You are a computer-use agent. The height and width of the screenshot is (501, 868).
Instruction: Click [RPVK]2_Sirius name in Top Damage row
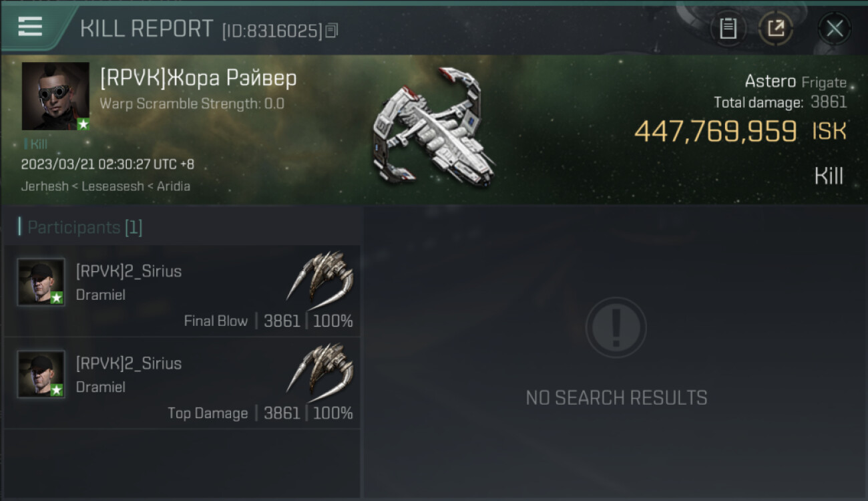pos(129,363)
